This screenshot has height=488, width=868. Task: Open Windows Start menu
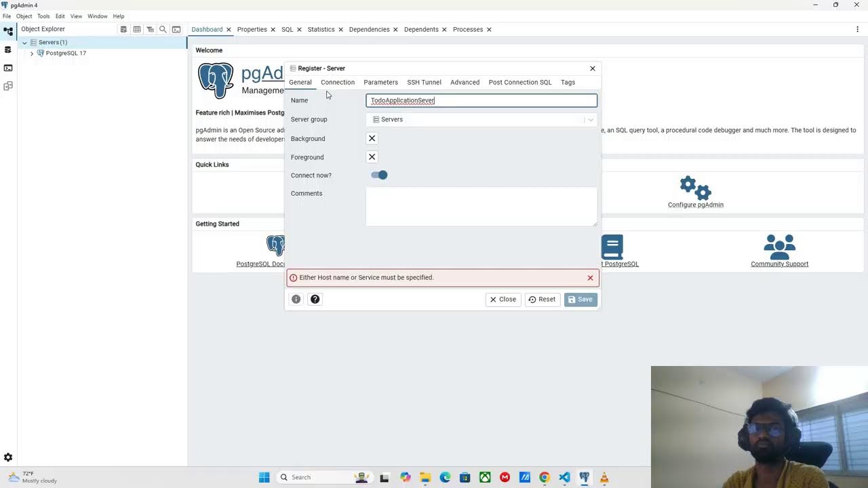pos(264,477)
